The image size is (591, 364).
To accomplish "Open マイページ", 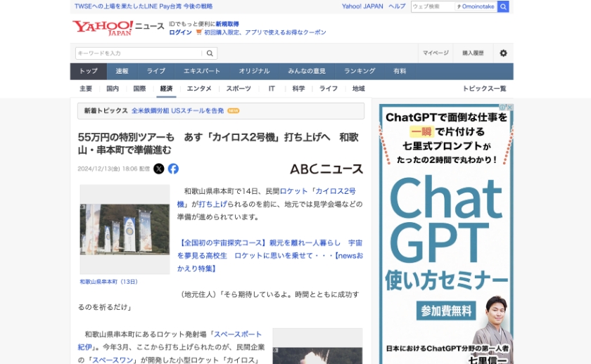I will pyautogui.click(x=436, y=53).
